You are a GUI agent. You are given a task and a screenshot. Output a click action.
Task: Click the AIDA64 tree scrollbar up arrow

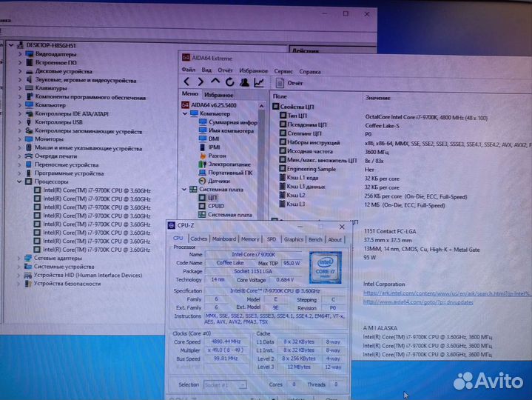[262, 106]
